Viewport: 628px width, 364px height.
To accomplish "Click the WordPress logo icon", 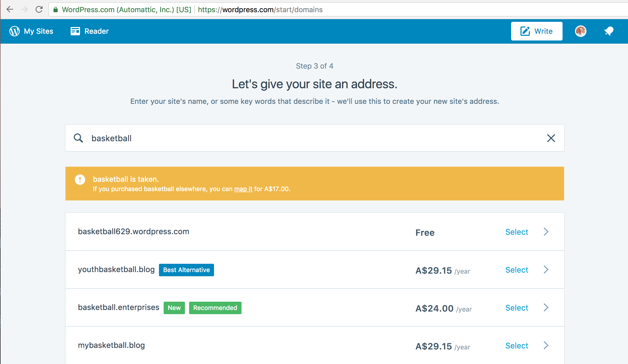I will click(x=15, y=31).
